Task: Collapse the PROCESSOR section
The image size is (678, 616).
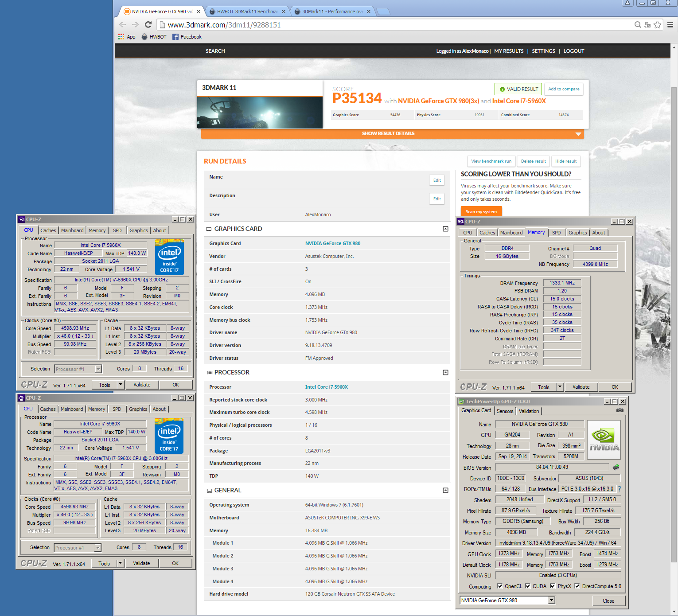Action: coord(445,372)
